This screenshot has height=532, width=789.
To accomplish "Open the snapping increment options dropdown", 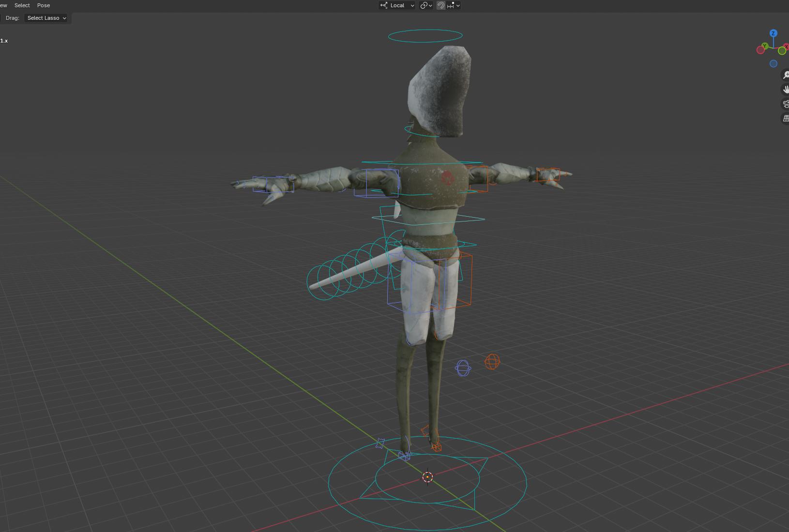I will coord(454,5).
